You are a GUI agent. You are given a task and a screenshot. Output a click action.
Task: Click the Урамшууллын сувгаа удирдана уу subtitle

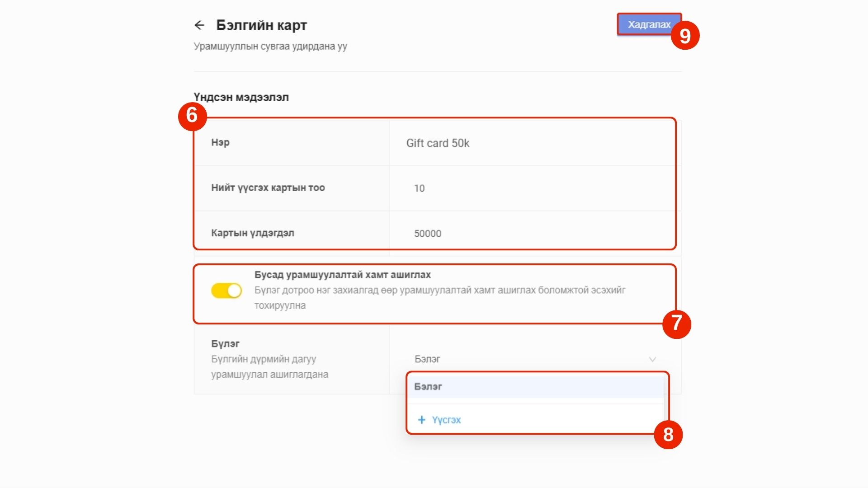[270, 46]
